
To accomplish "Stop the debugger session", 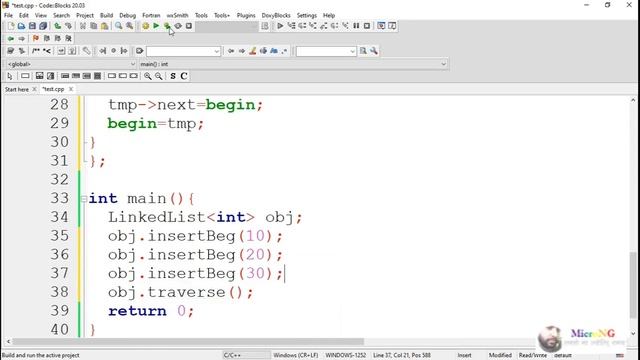I will (367, 26).
